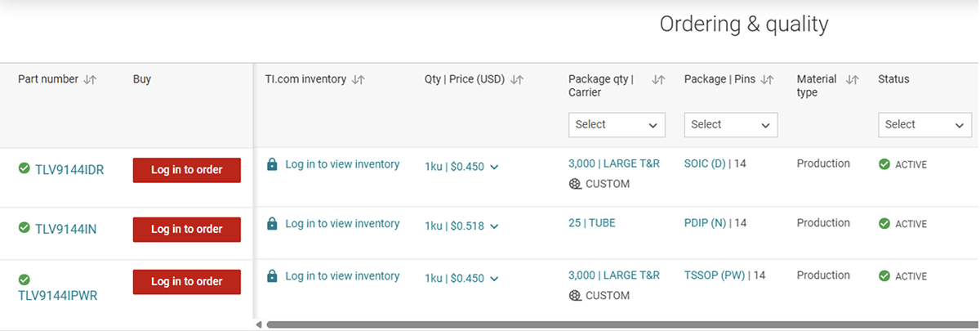Screen dimensions: 980x331
Task: Open the TLV9144IN part number link
Action: point(65,230)
